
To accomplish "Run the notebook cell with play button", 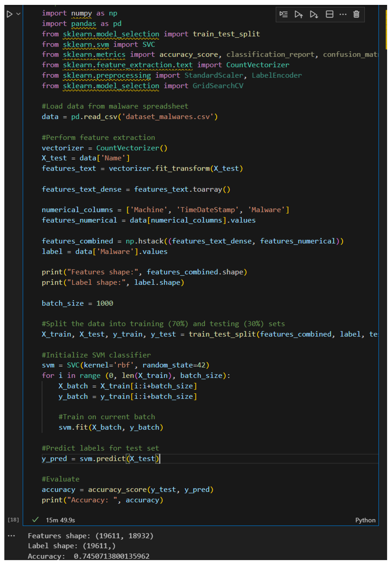I will 9,14.
